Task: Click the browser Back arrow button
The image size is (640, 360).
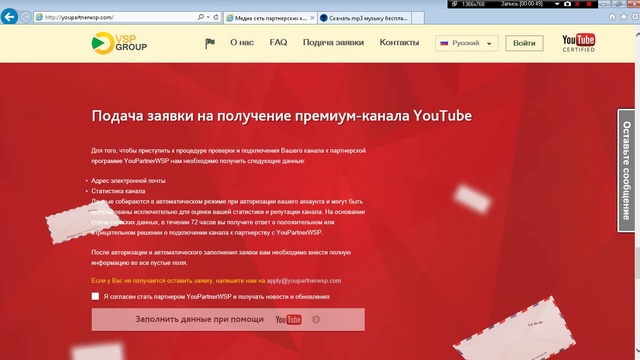Action: [9, 17]
